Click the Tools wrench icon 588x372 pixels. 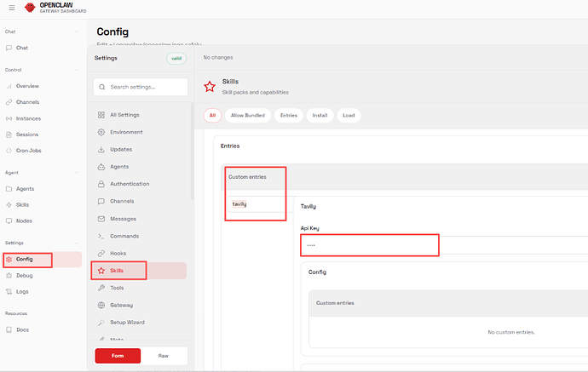tap(101, 288)
